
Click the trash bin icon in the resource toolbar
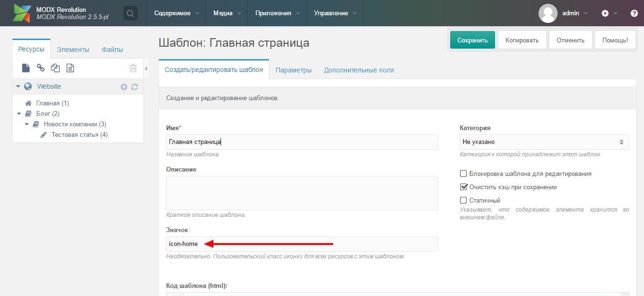click(133, 68)
